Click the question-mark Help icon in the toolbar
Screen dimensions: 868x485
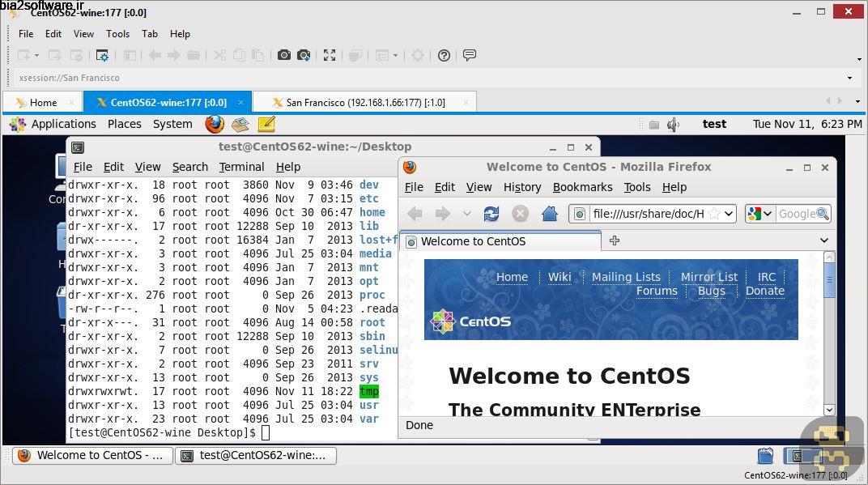[443, 55]
